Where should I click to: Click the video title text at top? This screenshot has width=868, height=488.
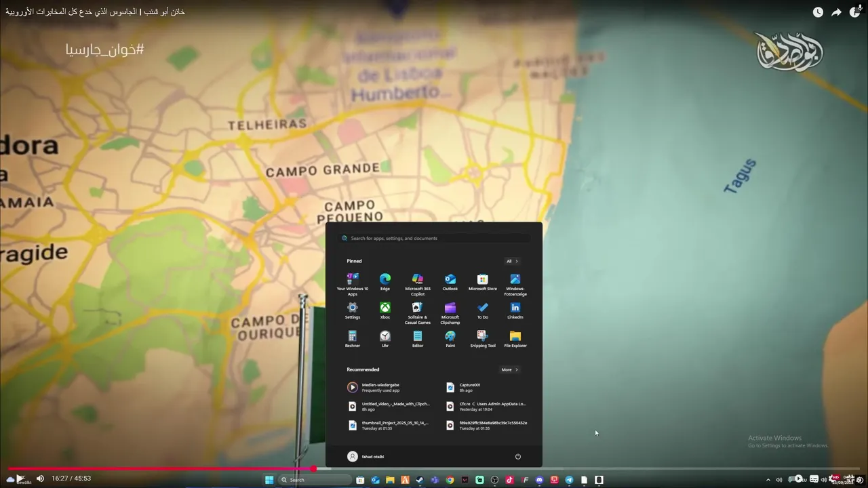95,12
